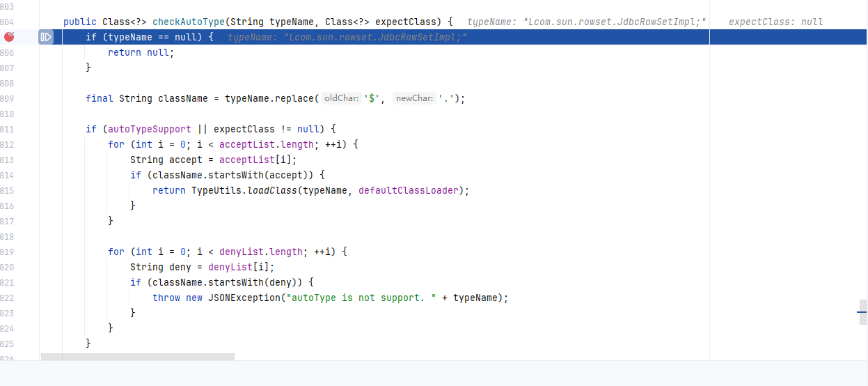Click gutter line number 822
868x386 pixels.
8,298
